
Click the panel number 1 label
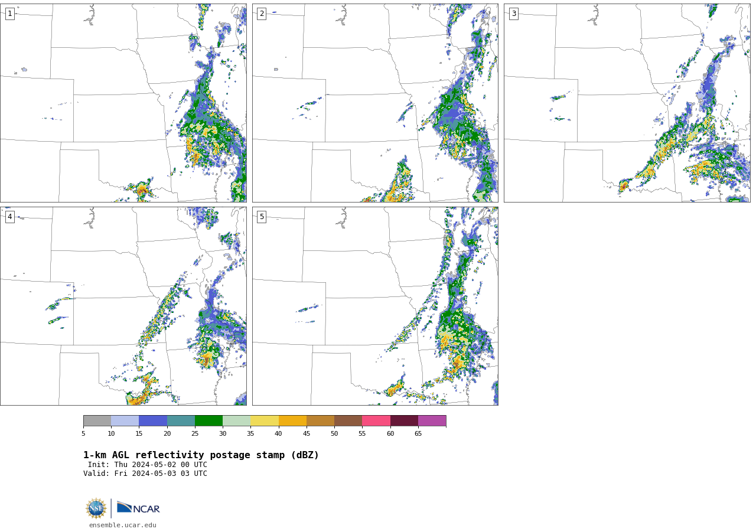click(x=9, y=14)
